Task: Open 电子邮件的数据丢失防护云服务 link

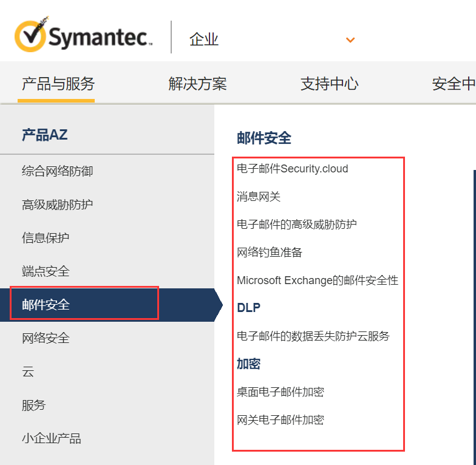Action: [x=313, y=336]
